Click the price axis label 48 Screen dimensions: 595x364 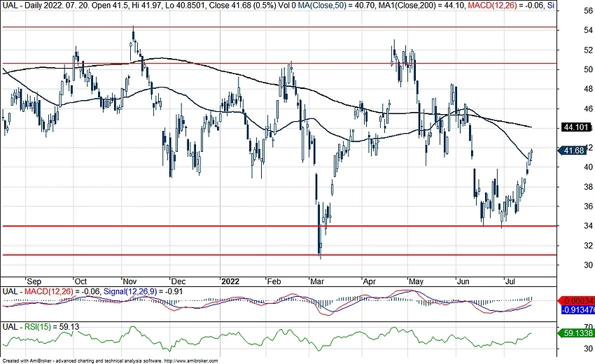coord(589,89)
